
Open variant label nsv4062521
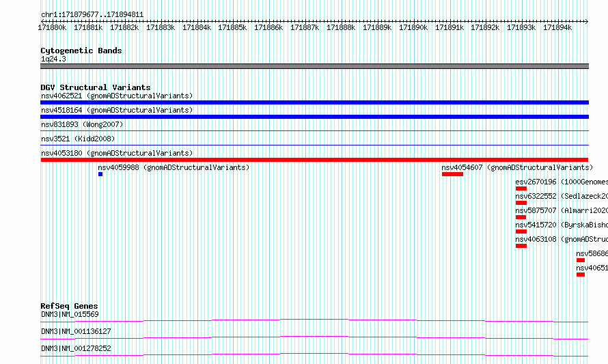[117, 96]
